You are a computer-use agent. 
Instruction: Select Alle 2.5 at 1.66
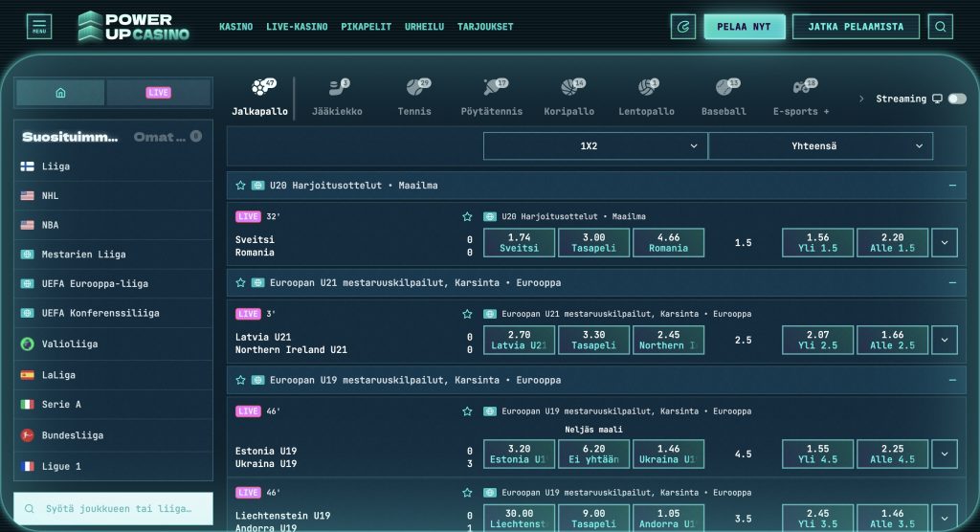pyautogui.click(x=893, y=340)
